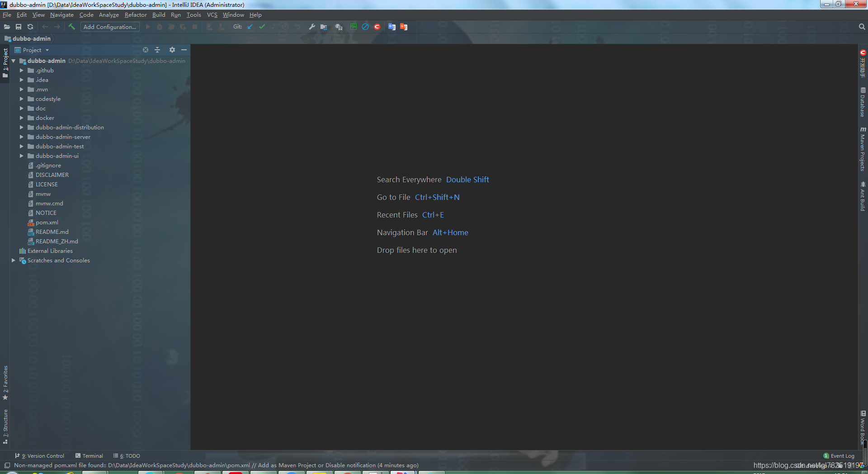Open the Help menu
Viewport: 868px width, 474px height.
255,15
